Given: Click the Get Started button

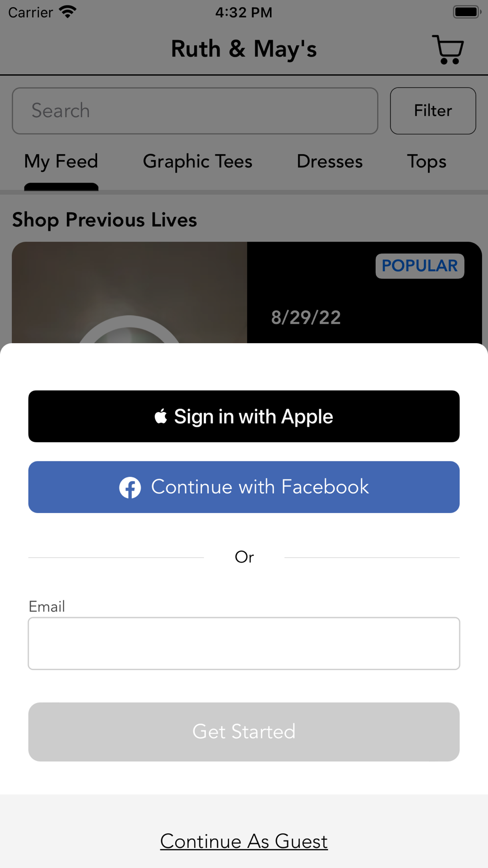Looking at the screenshot, I should tap(244, 732).
